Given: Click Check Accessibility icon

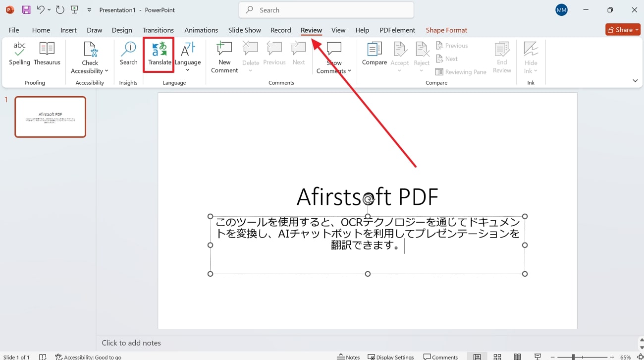Looking at the screenshot, I should [x=90, y=50].
